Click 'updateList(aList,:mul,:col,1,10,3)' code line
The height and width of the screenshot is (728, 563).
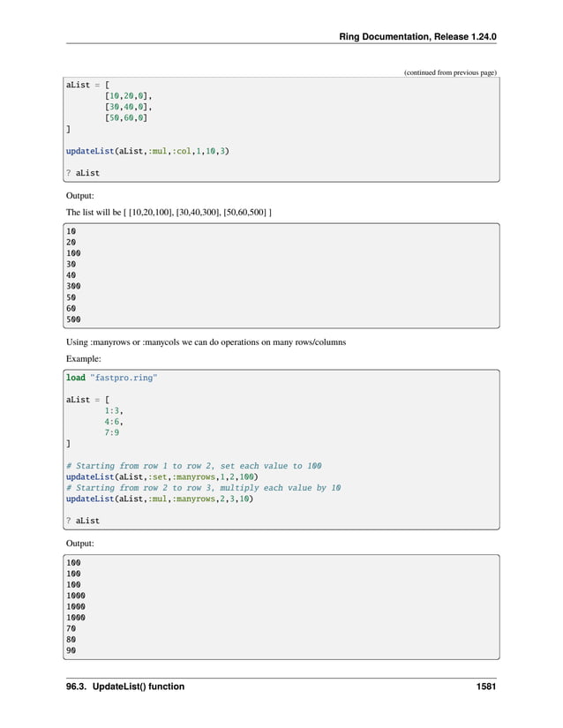[x=147, y=151]
